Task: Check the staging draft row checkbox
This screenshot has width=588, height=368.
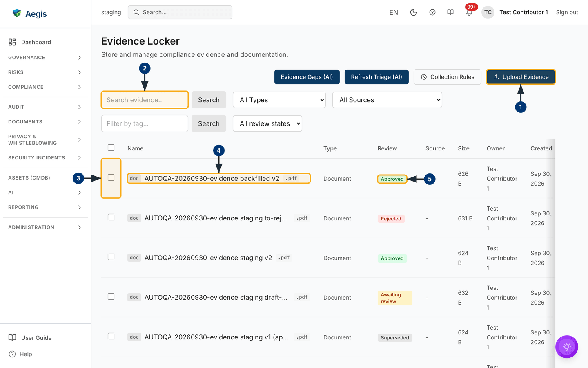Action: click(x=111, y=296)
